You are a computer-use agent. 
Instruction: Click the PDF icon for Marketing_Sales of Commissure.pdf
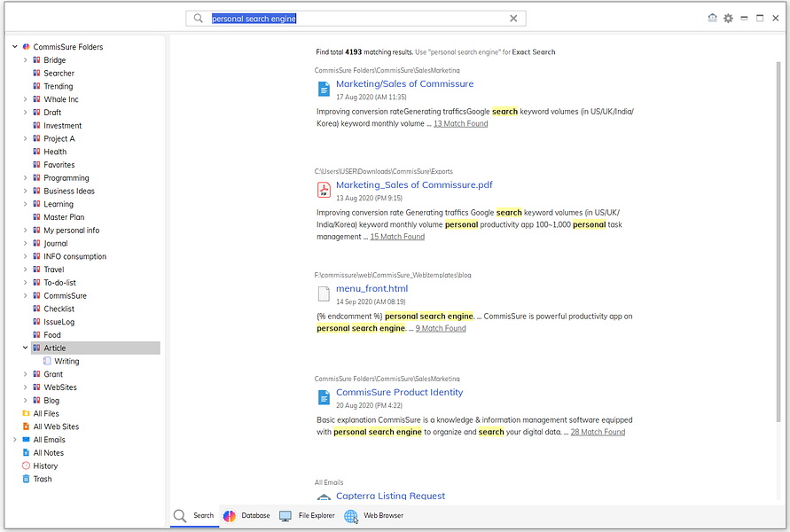pyautogui.click(x=324, y=190)
